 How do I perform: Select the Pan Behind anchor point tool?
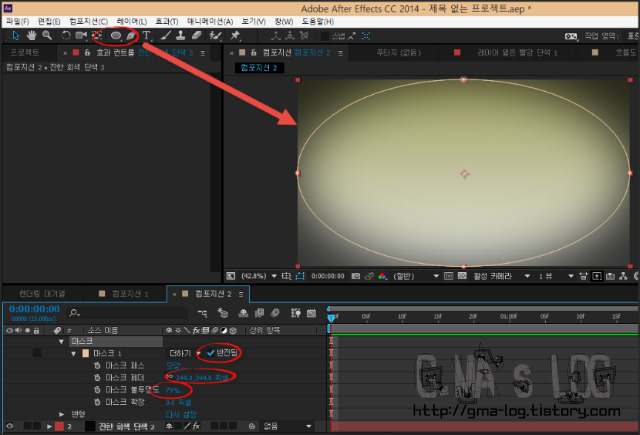pos(97,36)
